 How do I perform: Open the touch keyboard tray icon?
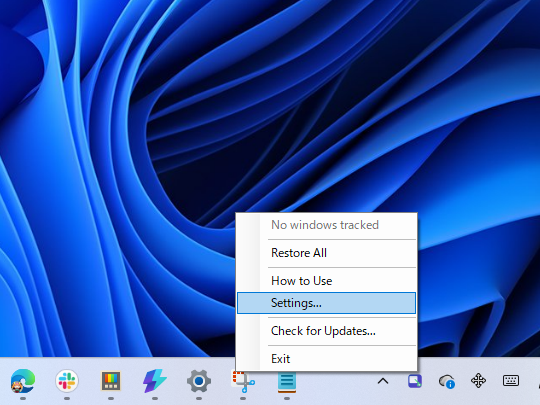(x=511, y=381)
